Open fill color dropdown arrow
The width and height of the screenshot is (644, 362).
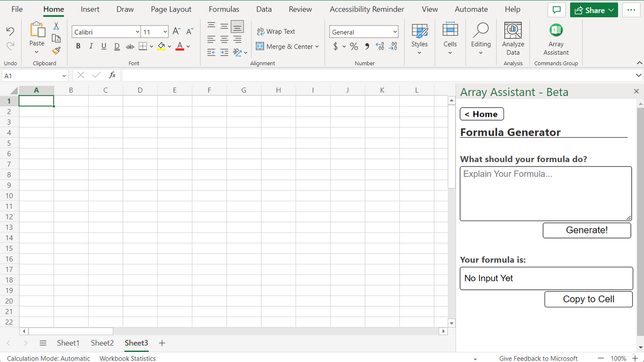coord(170,46)
